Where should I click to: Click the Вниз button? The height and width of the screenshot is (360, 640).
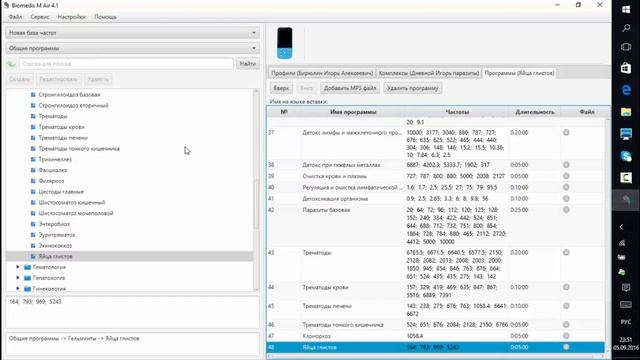click(306, 88)
